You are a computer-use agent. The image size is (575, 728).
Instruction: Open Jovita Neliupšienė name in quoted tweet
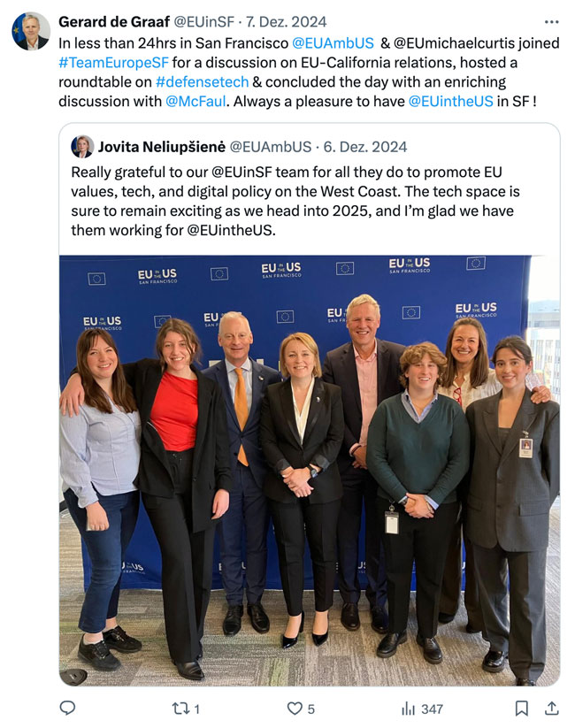162,147
